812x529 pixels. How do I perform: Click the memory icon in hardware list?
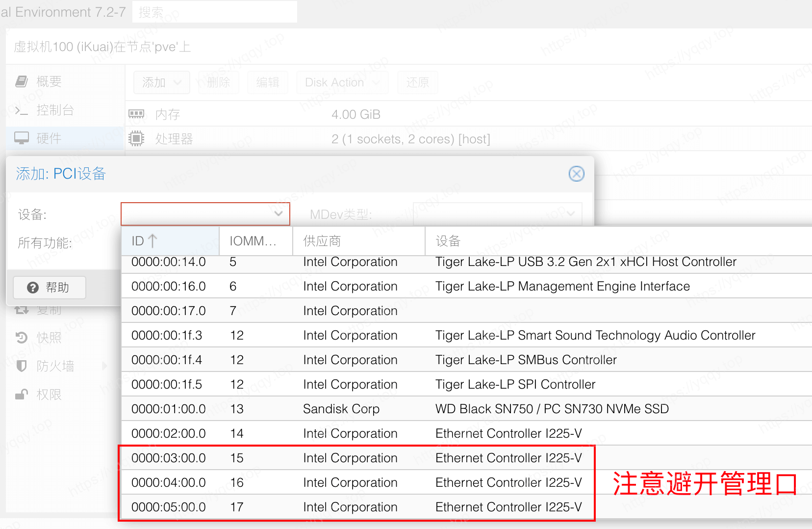136,114
